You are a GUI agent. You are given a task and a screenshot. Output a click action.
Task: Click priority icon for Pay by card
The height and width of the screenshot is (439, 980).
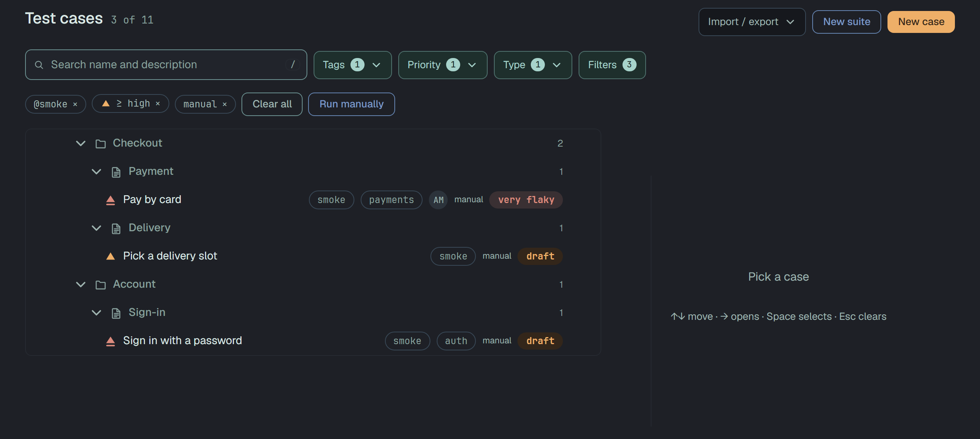coord(111,200)
